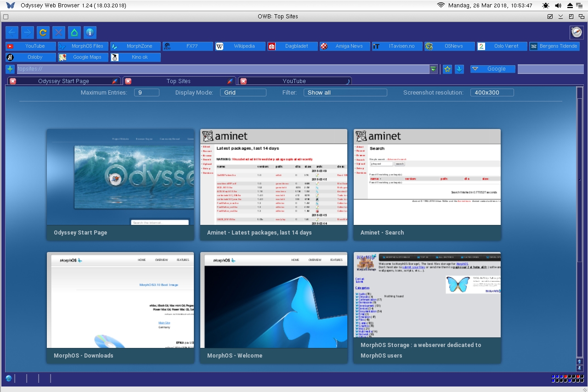Click the eject icon in the system bar
The width and height of the screenshot is (588, 392).
click(570, 6)
